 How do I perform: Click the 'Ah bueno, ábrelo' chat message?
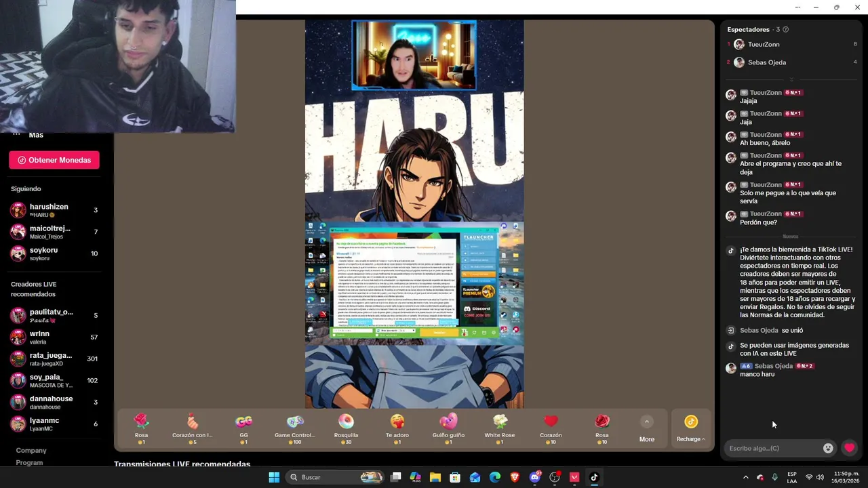click(x=765, y=143)
